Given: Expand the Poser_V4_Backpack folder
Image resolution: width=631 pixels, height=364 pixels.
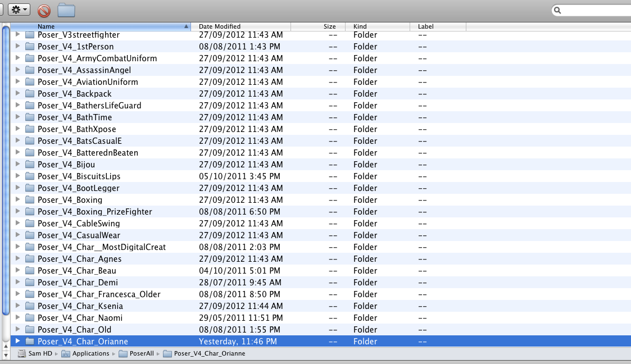Looking at the screenshot, I should [18, 93].
